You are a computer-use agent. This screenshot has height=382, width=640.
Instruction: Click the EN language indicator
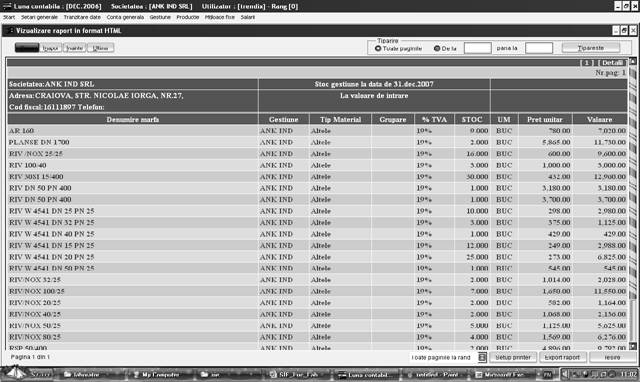point(547,374)
